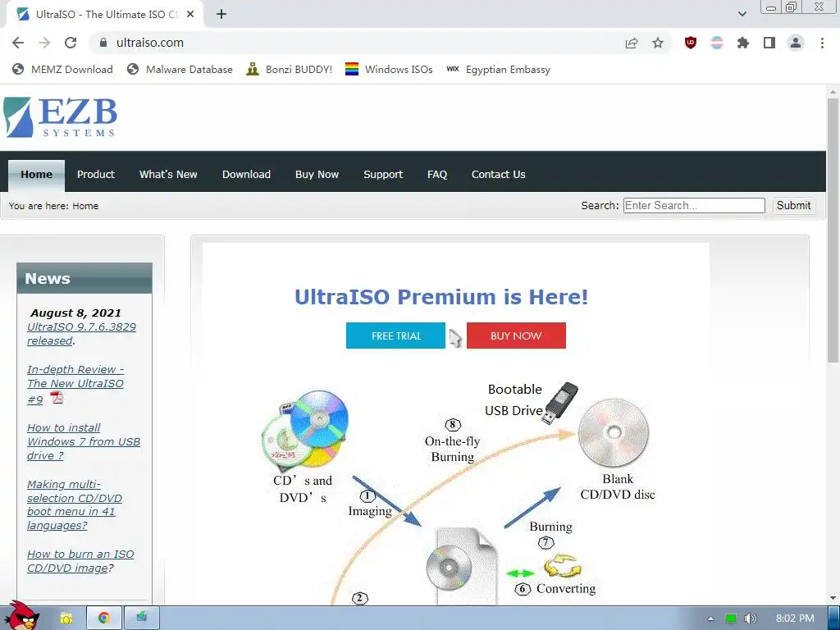Click the Chrome taskbar icon

click(x=104, y=618)
